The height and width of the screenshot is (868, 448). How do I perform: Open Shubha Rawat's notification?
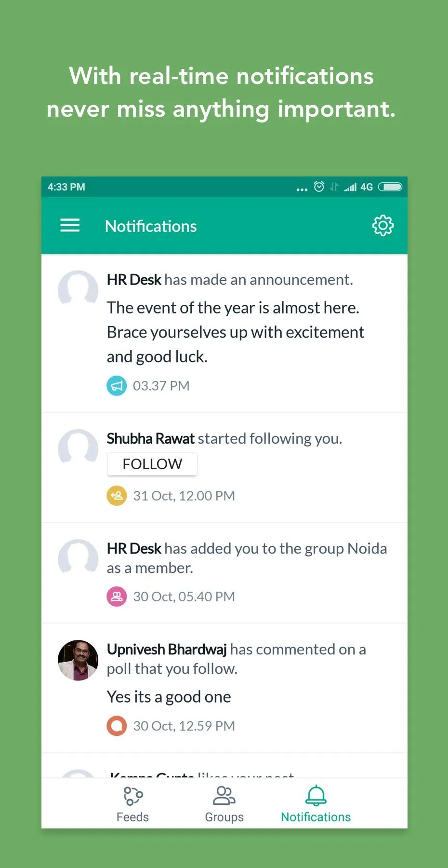coord(224,438)
